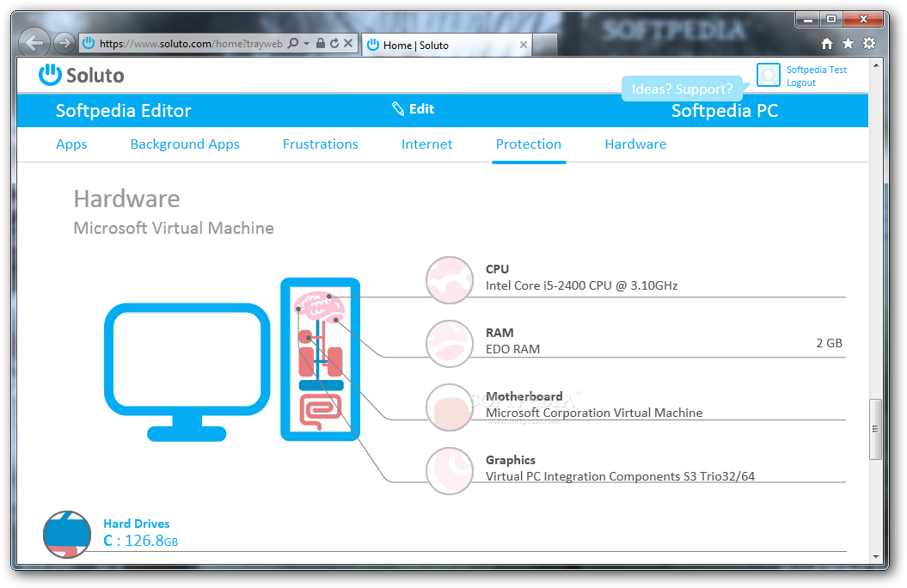This screenshot has height=588, width=907.
Task: Click the 2 GB RAM value
Action: pyautogui.click(x=829, y=343)
